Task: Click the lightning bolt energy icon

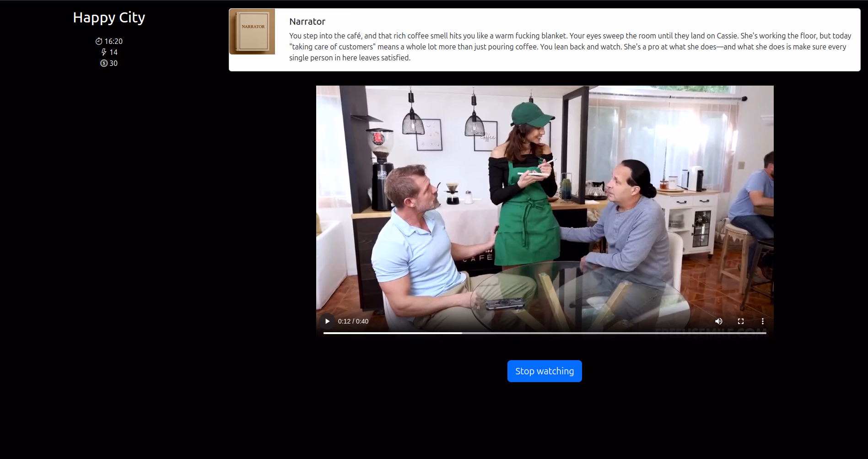Action: (x=104, y=52)
